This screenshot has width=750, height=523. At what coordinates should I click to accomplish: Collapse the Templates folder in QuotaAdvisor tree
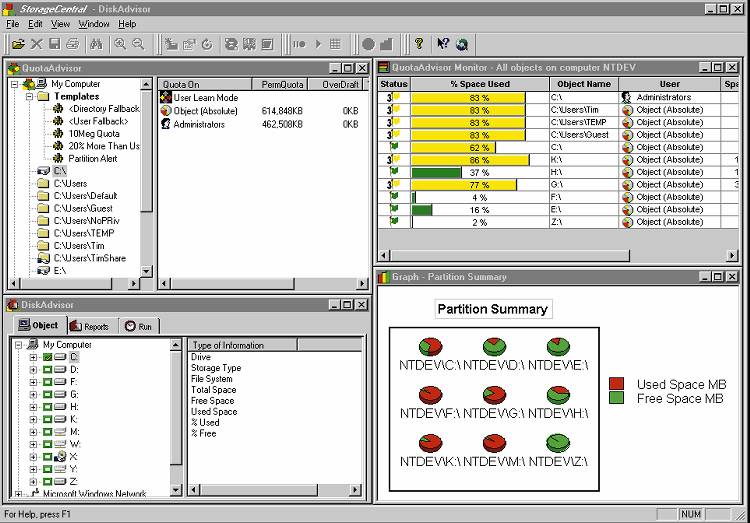coord(30,97)
